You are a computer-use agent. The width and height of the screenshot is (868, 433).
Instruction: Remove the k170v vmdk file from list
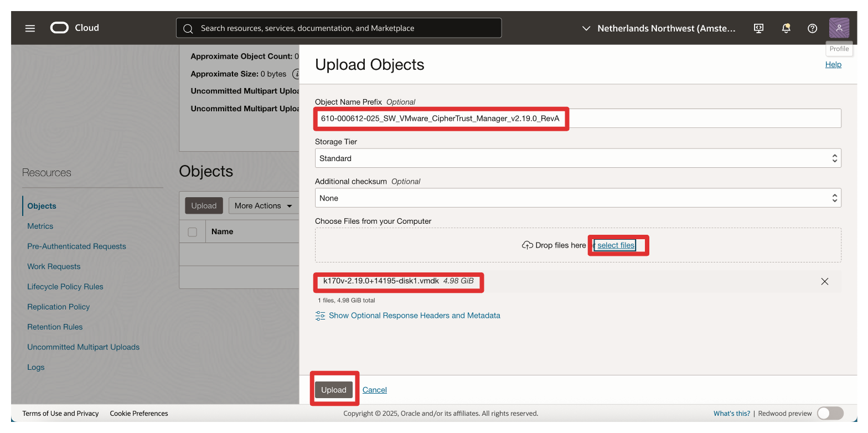coord(824,281)
